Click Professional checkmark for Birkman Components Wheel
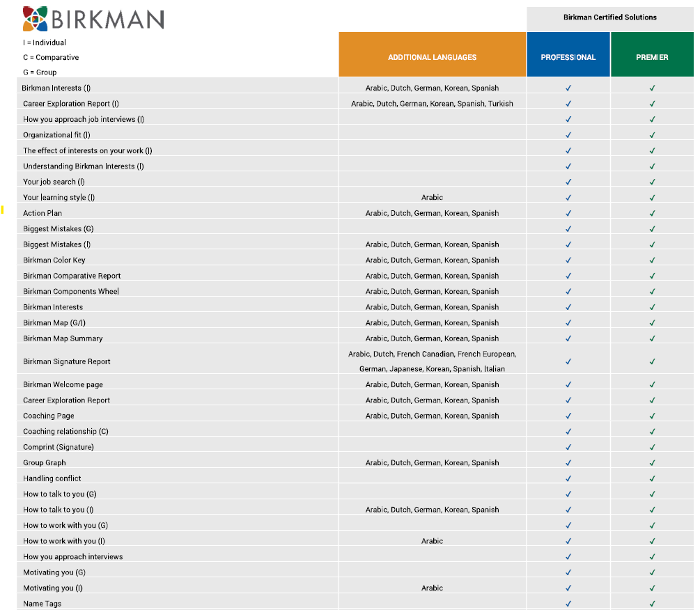The height and width of the screenshot is (610, 700). 568,291
